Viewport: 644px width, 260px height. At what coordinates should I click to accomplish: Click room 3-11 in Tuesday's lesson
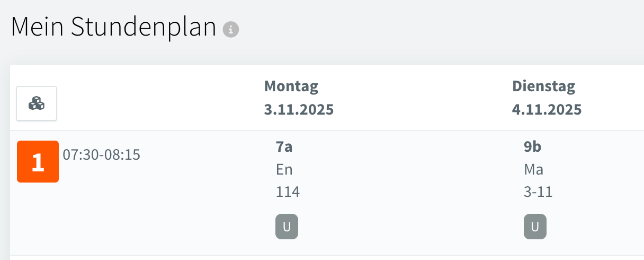[x=538, y=192]
